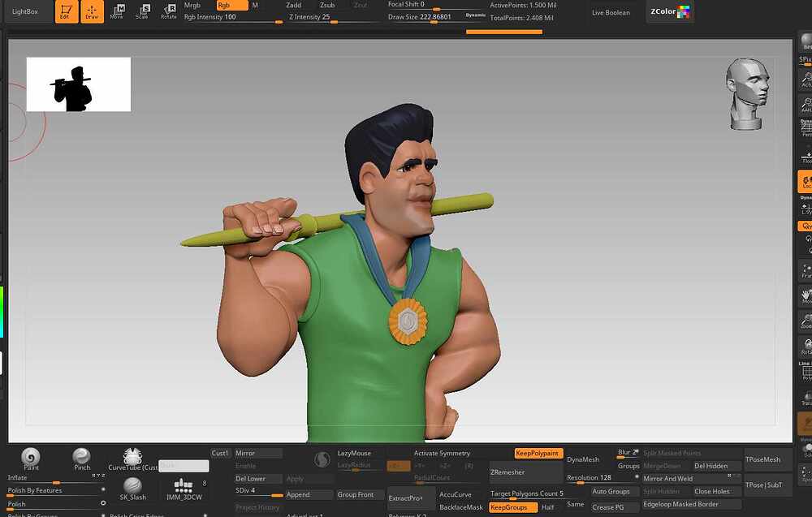Screen dimensions: 812x517
Task: Toggle the Floor grid icon
Action: point(806,155)
